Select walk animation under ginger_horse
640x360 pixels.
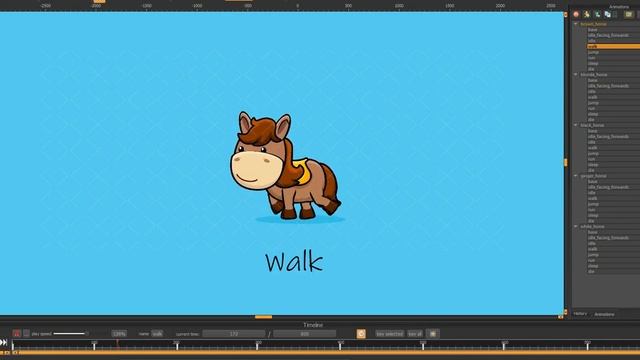(613, 198)
